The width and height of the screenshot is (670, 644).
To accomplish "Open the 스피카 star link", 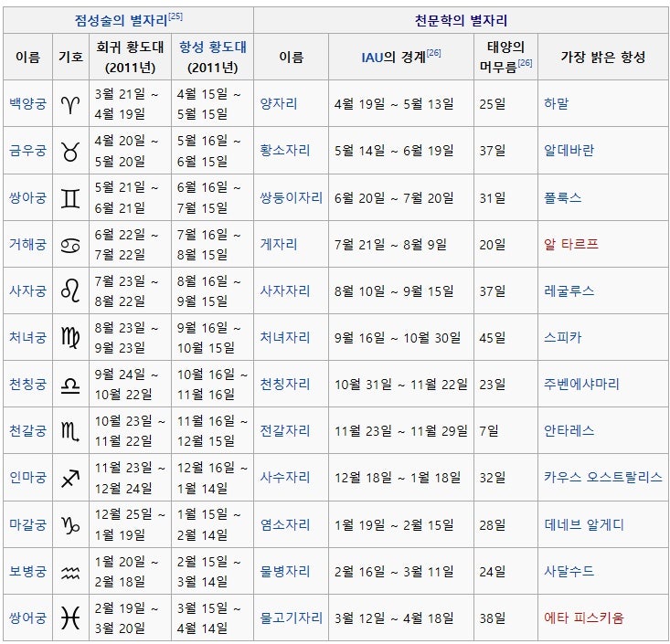I will [x=562, y=338].
